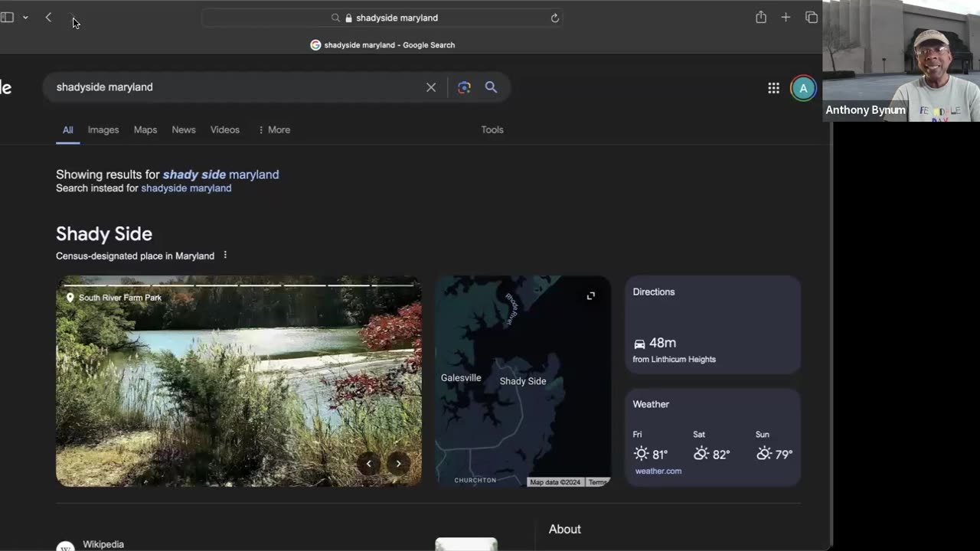Reload the page with the refresh icon
Viewport: 980px width, 551px height.
555,18
